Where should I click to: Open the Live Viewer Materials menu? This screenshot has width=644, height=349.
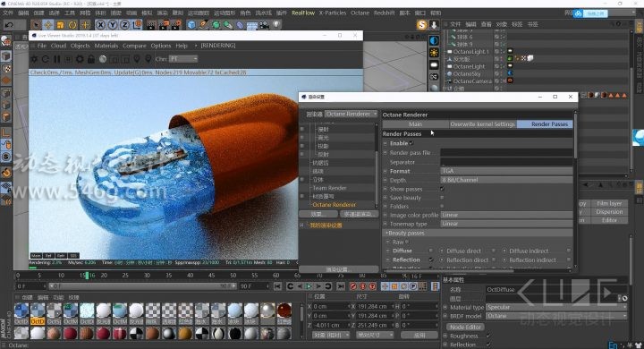coord(106,46)
